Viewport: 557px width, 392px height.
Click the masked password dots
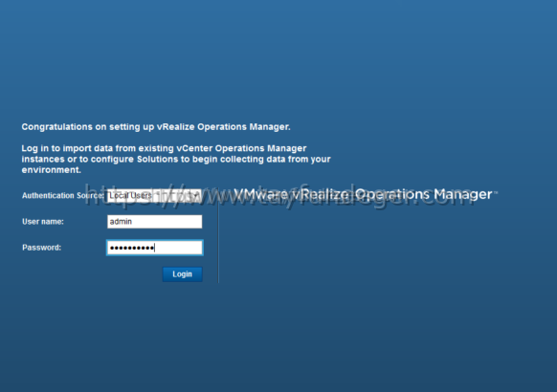coord(132,248)
